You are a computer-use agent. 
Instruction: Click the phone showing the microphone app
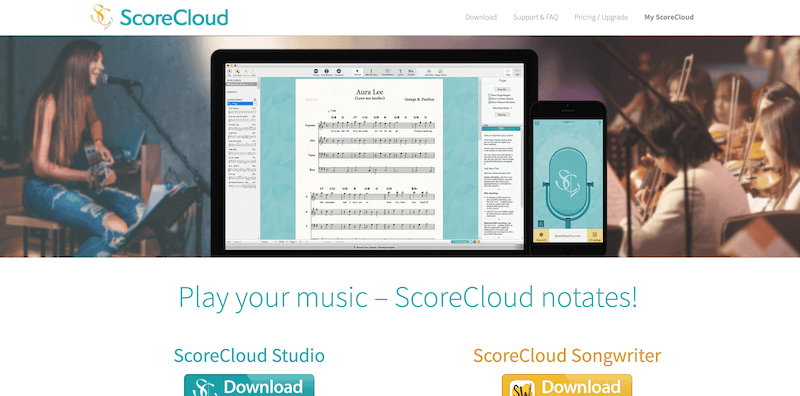tap(568, 178)
